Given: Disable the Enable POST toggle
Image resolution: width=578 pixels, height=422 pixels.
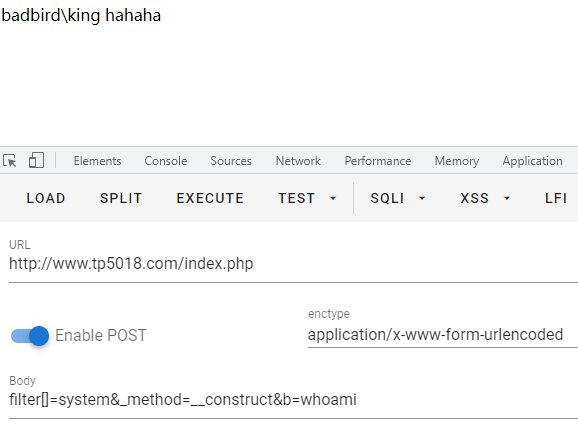Looking at the screenshot, I should [30, 336].
